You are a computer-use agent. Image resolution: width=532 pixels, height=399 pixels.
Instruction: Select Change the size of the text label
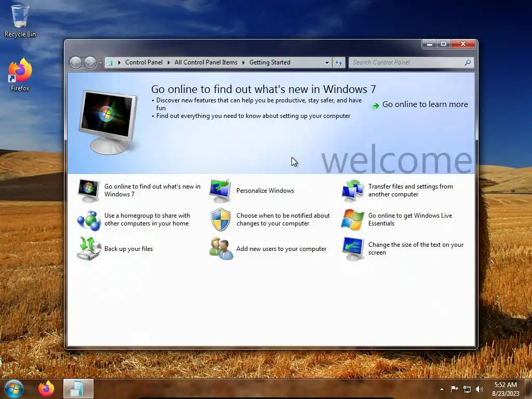416,249
